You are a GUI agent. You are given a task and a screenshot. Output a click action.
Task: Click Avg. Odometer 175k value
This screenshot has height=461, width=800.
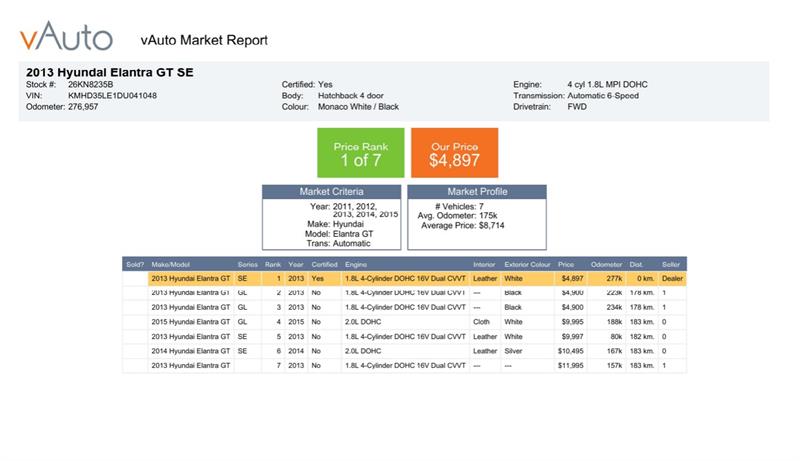[488, 216]
